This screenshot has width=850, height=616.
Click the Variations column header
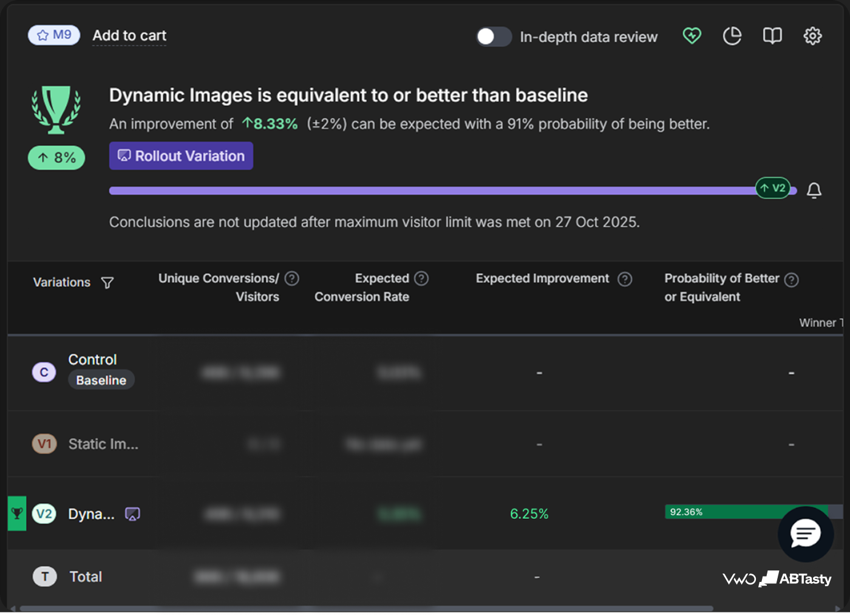(x=61, y=282)
